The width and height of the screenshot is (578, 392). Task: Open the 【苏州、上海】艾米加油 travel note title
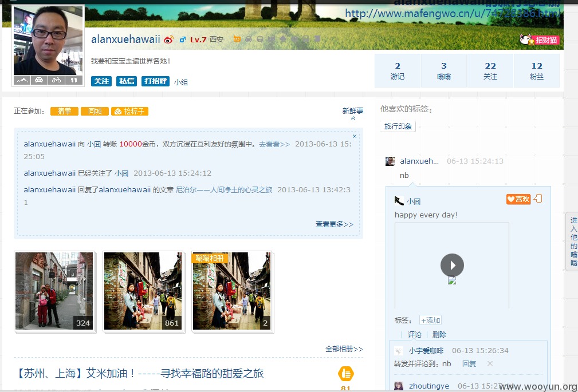point(139,374)
